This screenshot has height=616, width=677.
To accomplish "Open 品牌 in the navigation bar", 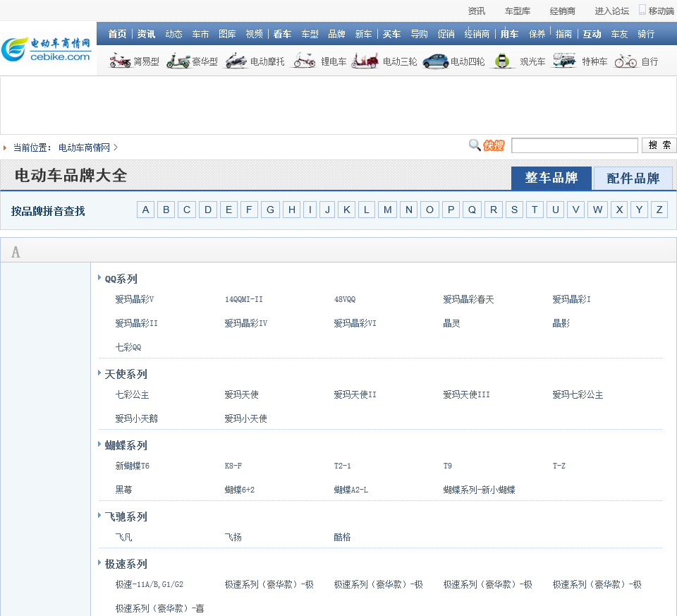I will point(336,34).
